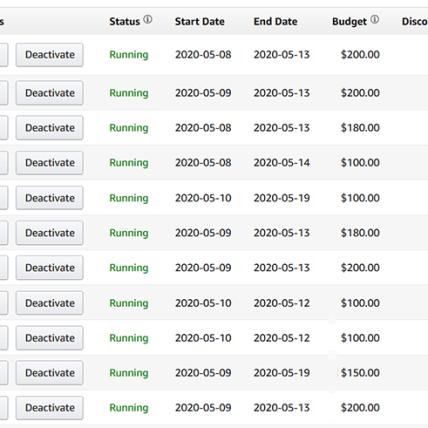Image resolution: width=428 pixels, height=428 pixels.
Task: Deactivate the last campaign in the list
Action: click(x=50, y=408)
